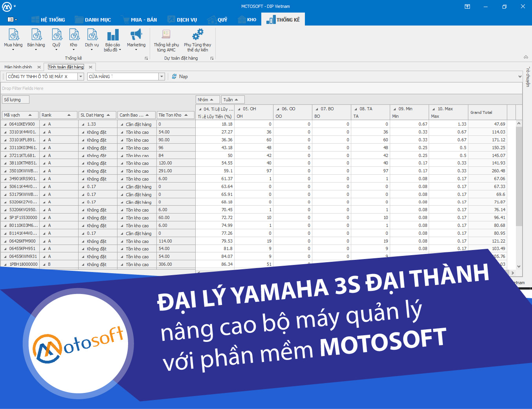Restore down the application window
Viewport: 532px width, 409px height.
tap(504, 6)
